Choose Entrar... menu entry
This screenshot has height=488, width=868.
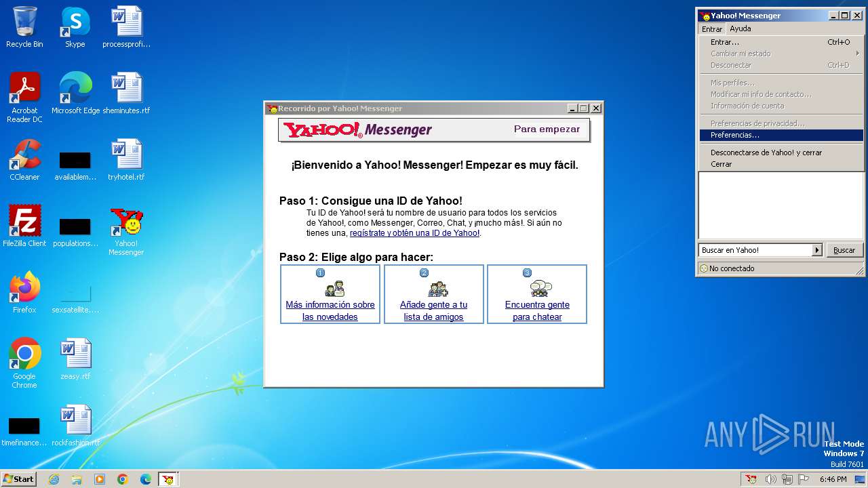coord(781,42)
